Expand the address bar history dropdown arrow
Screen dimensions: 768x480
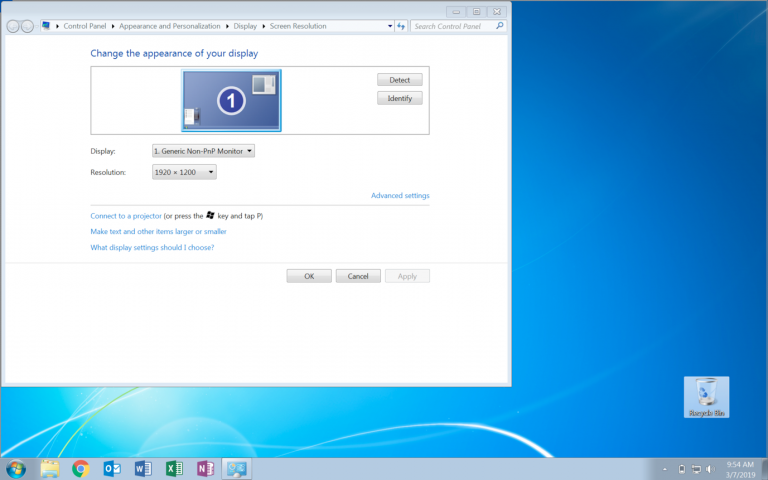click(390, 26)
